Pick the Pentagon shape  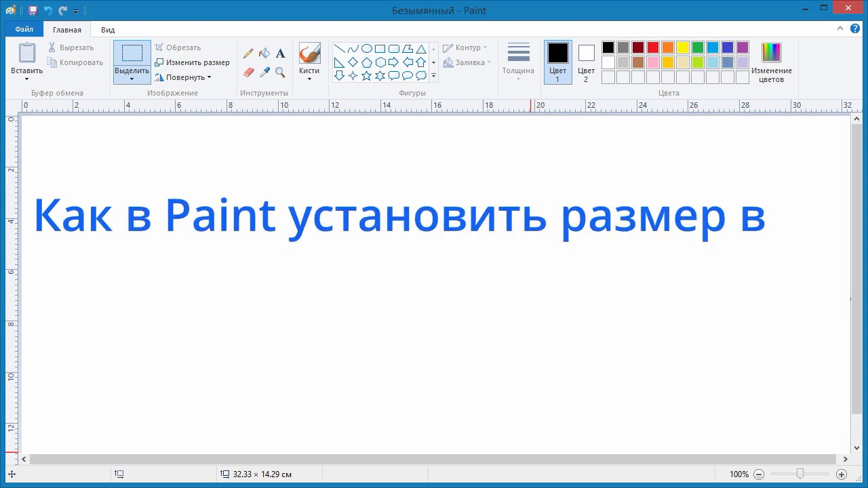click(x=366, y=62)
